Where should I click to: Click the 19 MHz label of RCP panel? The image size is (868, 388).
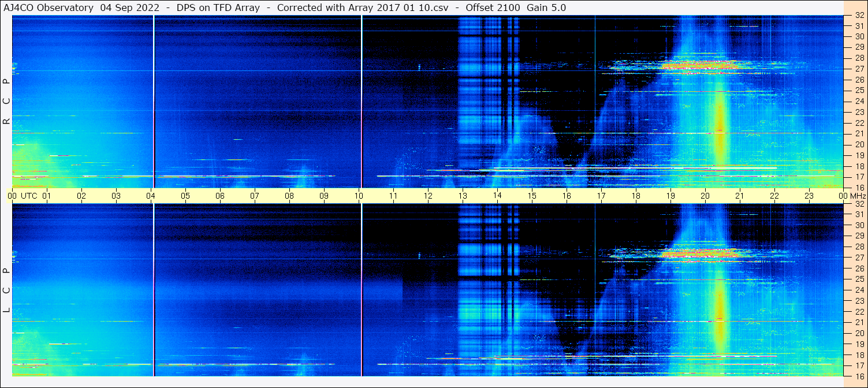[859, 155]
